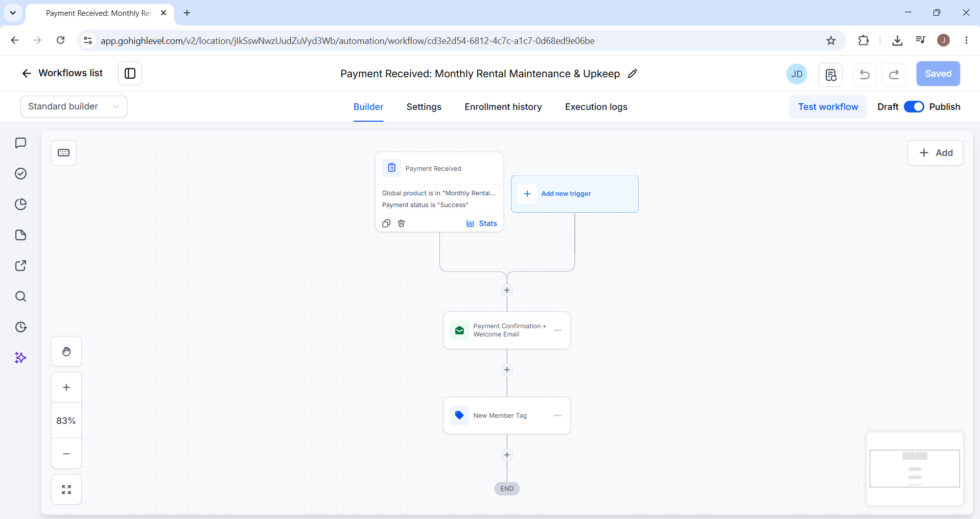
Task: Open the search sidebar icon
Action: (x=20, y=297)
